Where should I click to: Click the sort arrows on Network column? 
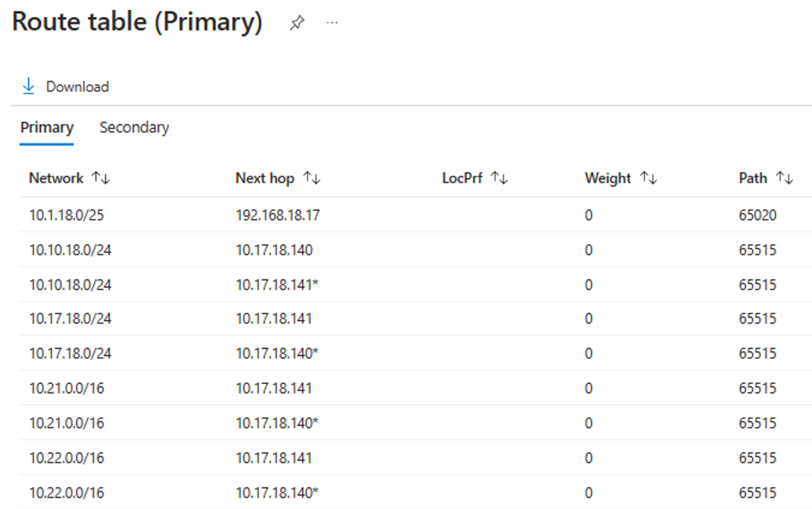click(101, 178)
